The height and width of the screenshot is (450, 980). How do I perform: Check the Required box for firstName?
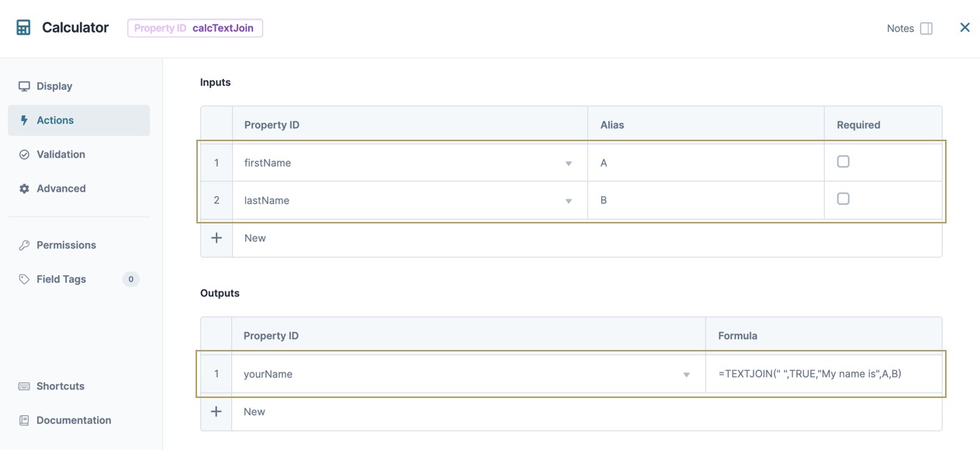tap(843, 162)
